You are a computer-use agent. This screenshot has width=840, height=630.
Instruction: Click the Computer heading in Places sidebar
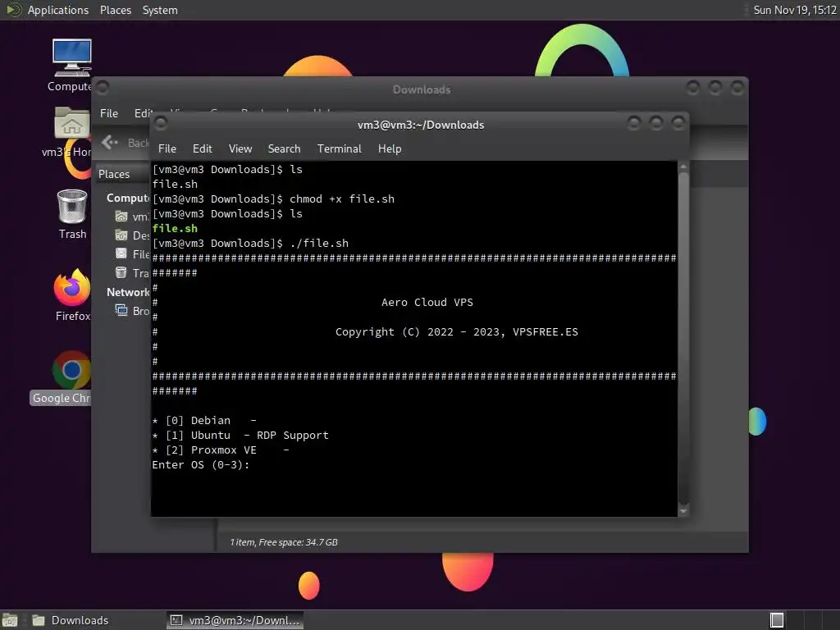pyautogui.click(x=127, y=198)
